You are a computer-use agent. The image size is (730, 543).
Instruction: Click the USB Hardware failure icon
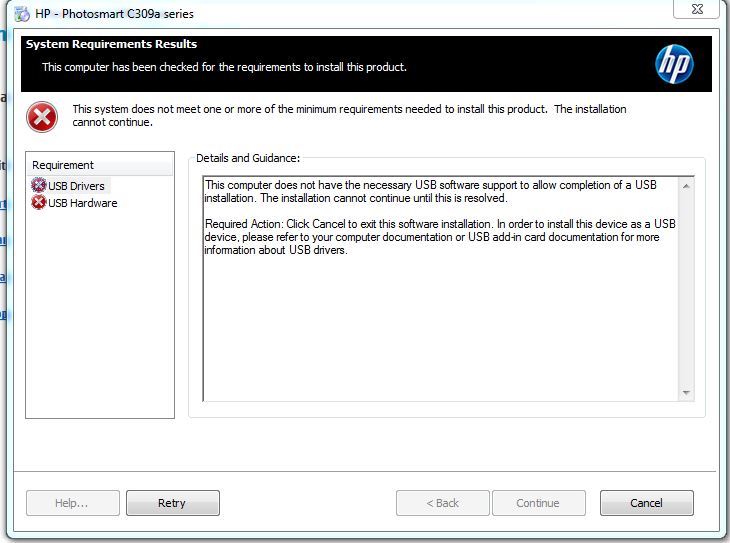point(39,203)
